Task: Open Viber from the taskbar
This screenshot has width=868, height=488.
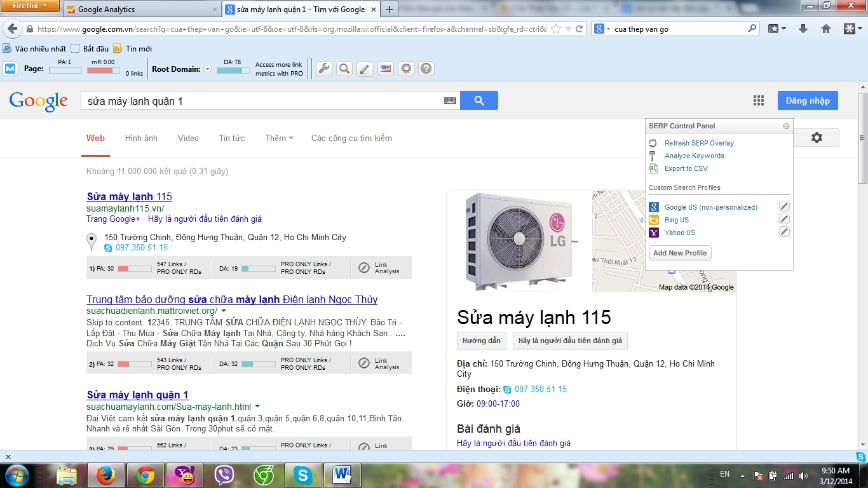Action: pos(224,475)
